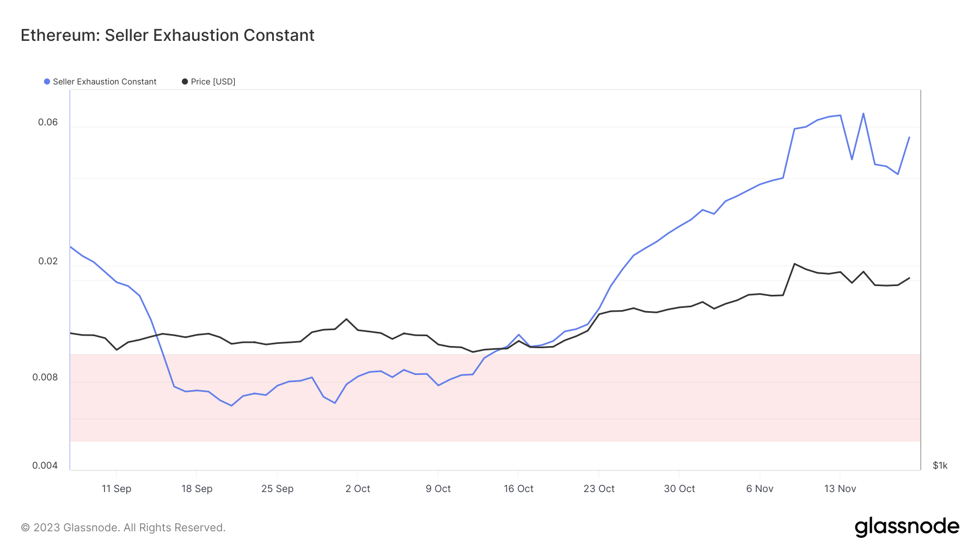Select the 16 Oct date axis label

[519, 489]
